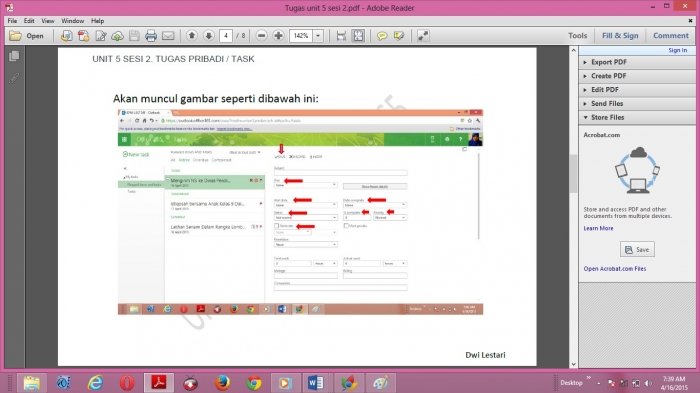The image size is (700, 393).
Task: Click Adobe Reader taskbar icon
Action: tap(158, 383)
